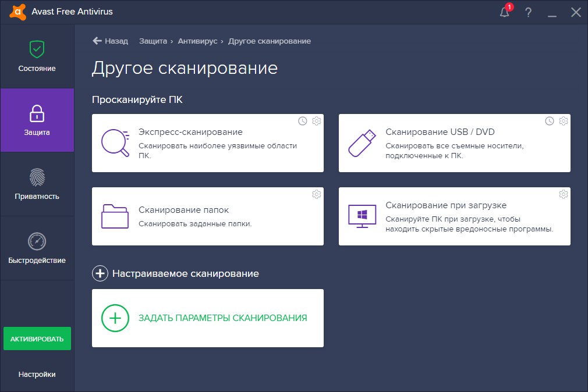The height and width of the screenshot is (392, 588).
Task: Click the green plus circle icon
Action: click(x=115, y=318)
